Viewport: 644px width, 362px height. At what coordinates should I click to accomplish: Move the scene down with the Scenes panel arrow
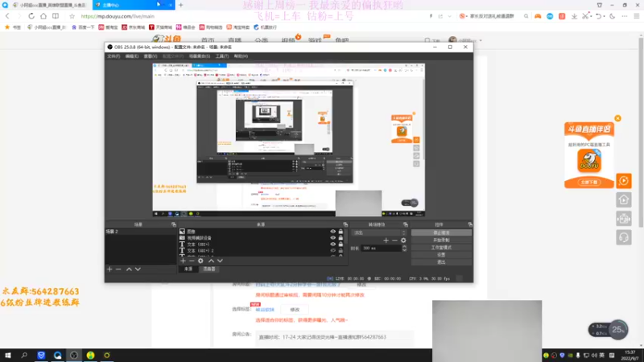click(138, 269)
